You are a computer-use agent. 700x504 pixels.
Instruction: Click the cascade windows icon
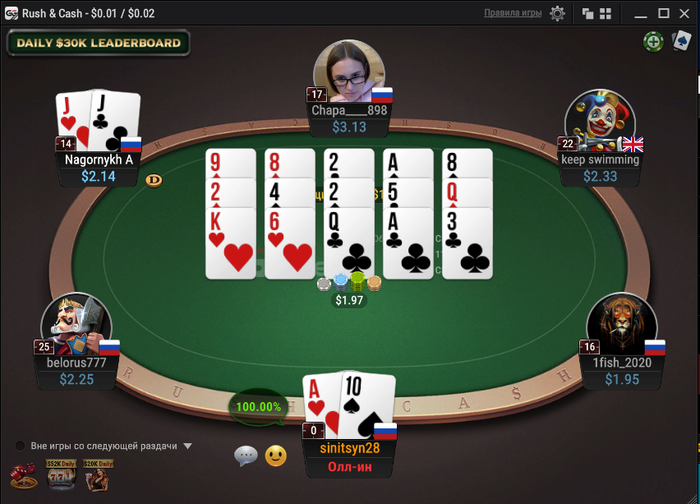click(x=588, y=13)
